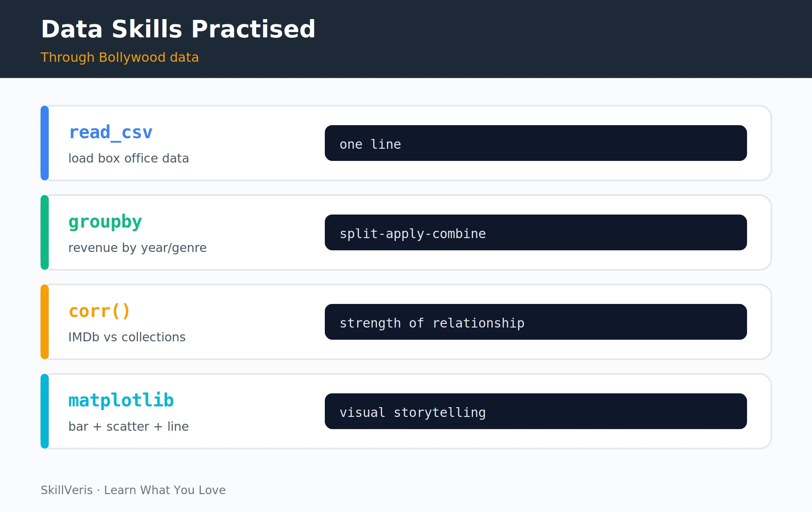Select the 'Through Bollywood data' subtitle
Image resolution: width=812 pixels, height=512 pixels.
tap(120, 57)
